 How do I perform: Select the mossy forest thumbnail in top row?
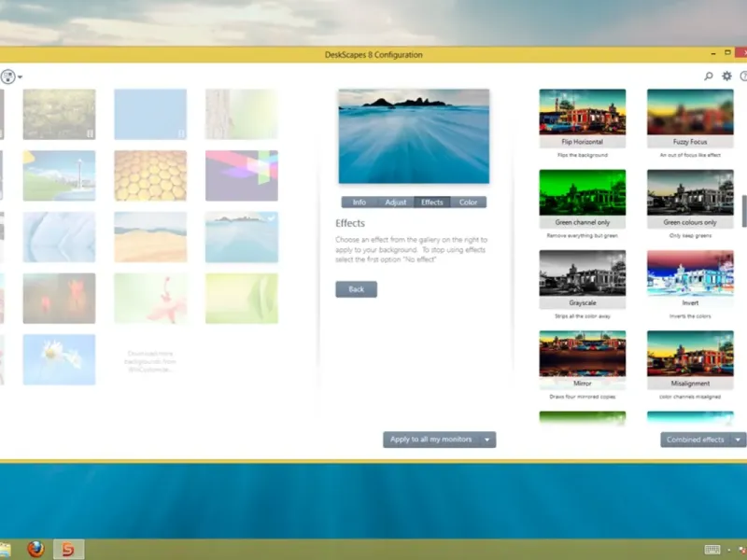pos(59,114)
